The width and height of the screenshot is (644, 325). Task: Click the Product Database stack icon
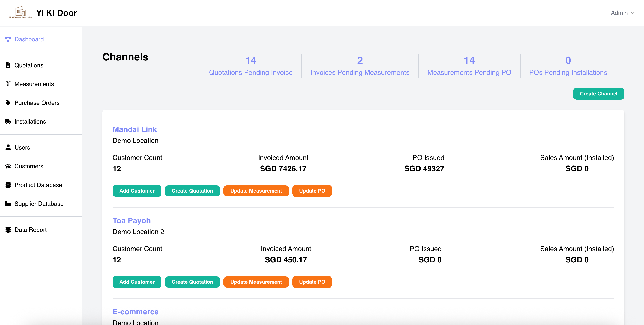(8, 185)
